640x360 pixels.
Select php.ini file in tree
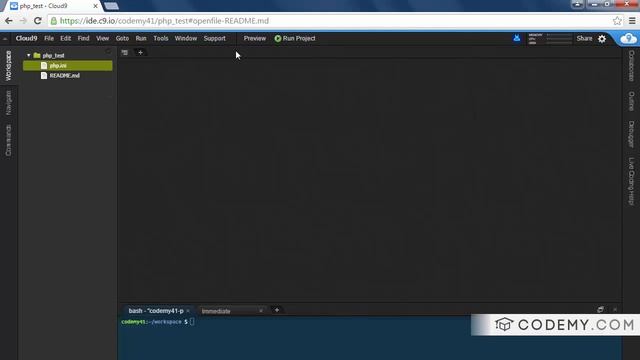[x=68, y=65]
